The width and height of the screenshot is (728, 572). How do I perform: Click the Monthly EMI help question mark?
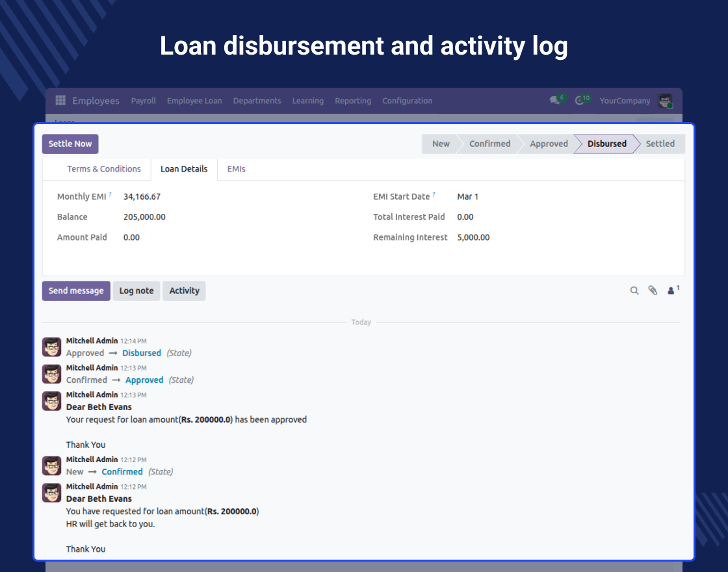point(110,194)
